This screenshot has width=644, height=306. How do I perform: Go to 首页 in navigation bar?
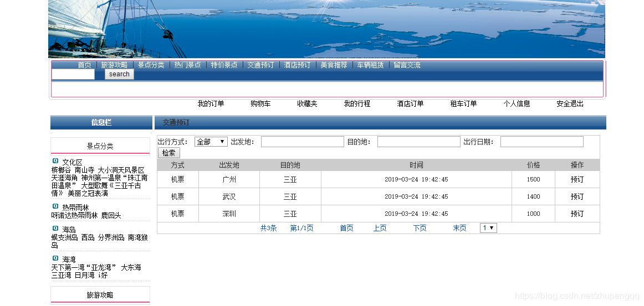85,65
